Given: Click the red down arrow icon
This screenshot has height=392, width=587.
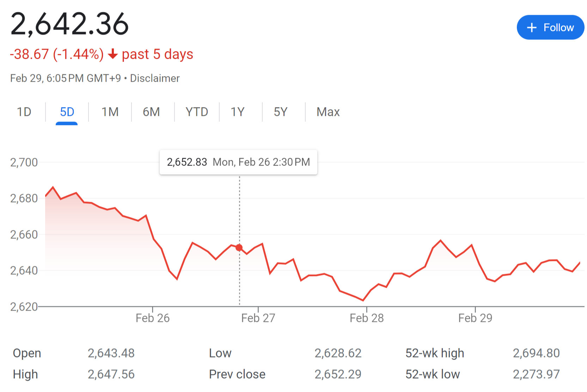Looking at the screenshot, I should (113, 54).
